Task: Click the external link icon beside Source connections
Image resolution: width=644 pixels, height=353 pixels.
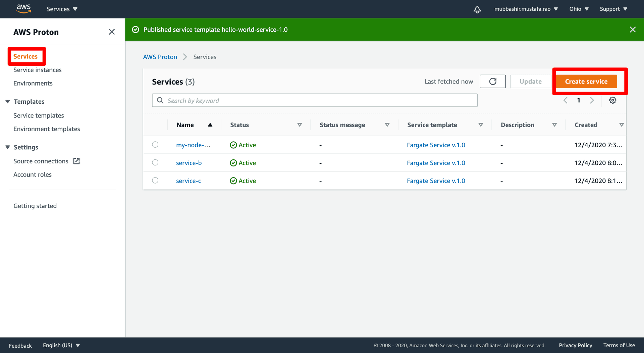Action: coord(76,161)
